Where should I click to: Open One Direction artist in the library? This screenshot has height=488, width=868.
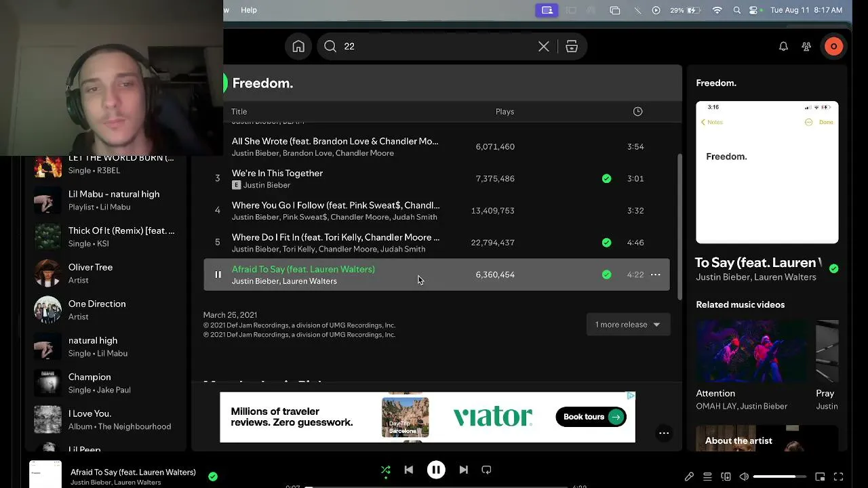pyautogui.click(x=105, y=310)
